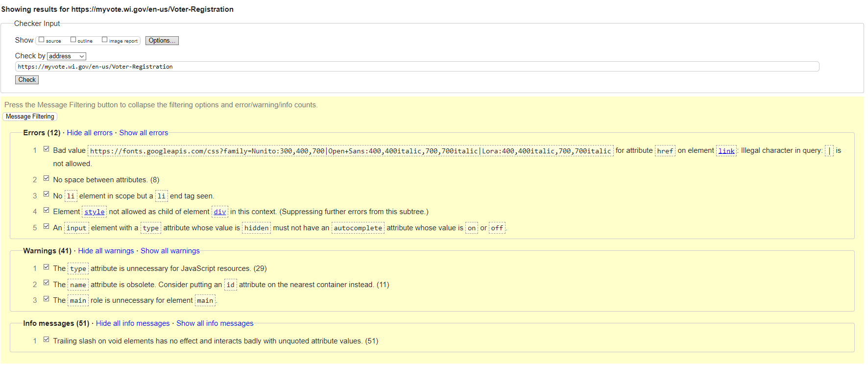Screen dimensions: 868x365
Task: Click the Check button
Action: [27, 80]
